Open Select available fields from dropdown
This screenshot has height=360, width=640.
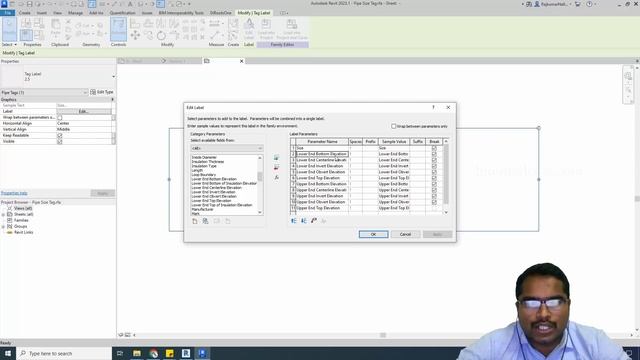[227, 148]
